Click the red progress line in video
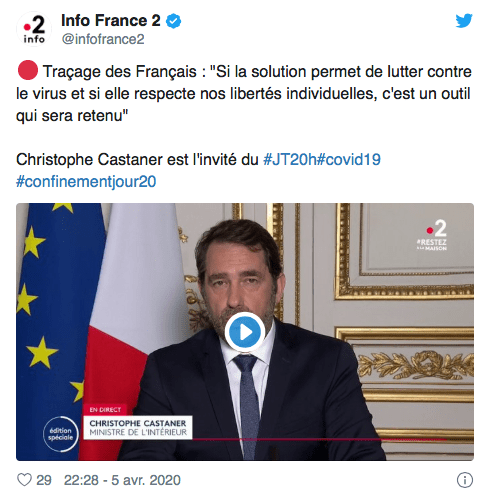Screen dimensions: 491x496 point(320,440)
